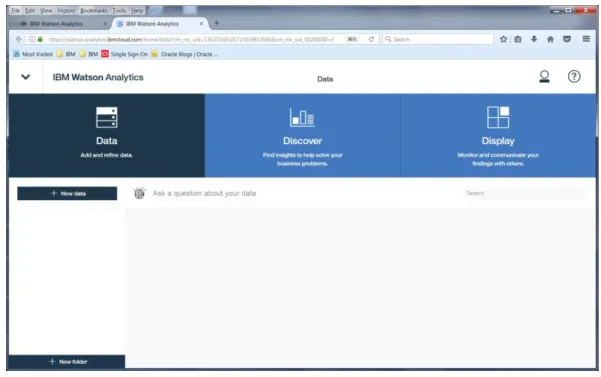Click the site information icon in address bar
The image size is (601, 377).
32,39
